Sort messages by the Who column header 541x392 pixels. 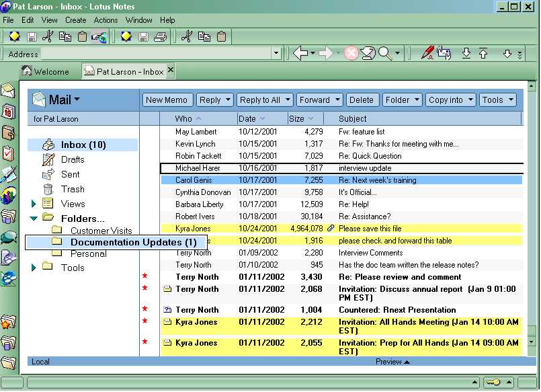pyautogui.click(x=183, y=119)
